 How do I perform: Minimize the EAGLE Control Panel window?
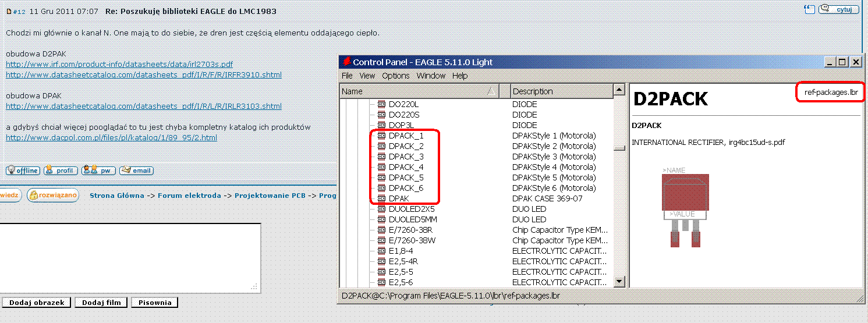pyautogui.click(x=831, y=62)
